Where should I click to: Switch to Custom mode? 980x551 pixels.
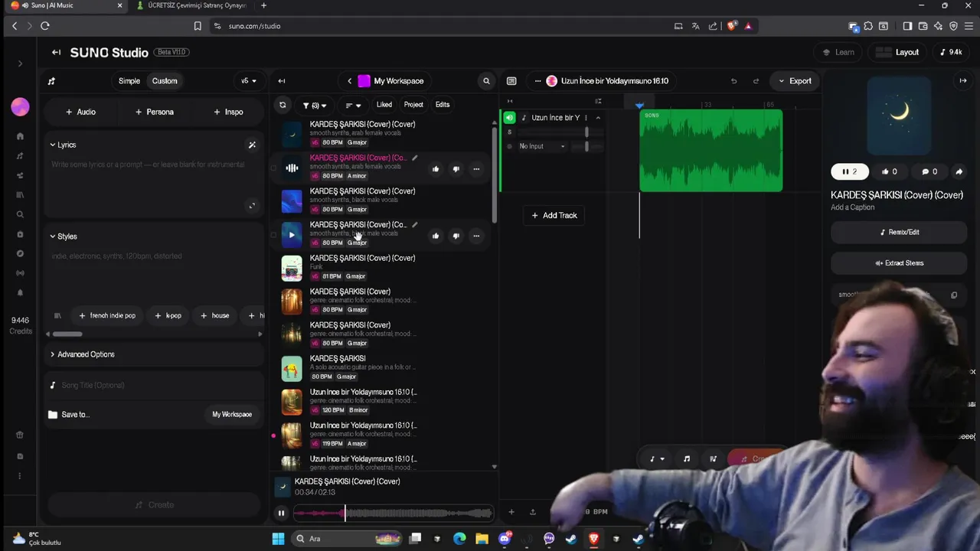click(x=165, y=81)
